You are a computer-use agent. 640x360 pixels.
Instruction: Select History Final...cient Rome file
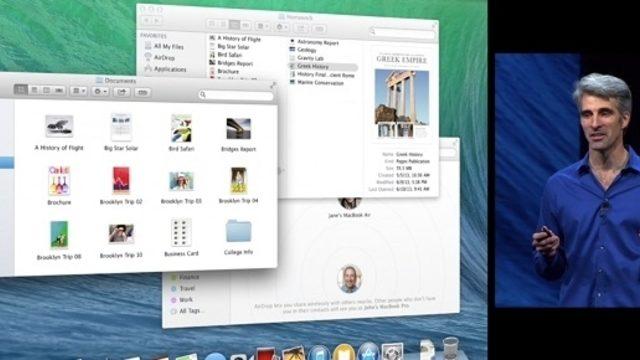pos(322,75)
